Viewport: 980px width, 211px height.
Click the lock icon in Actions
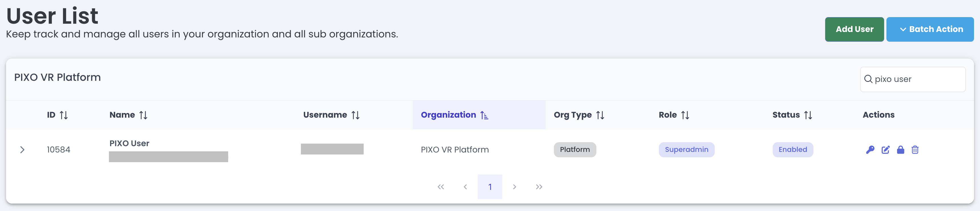click(x=900, y=150)
